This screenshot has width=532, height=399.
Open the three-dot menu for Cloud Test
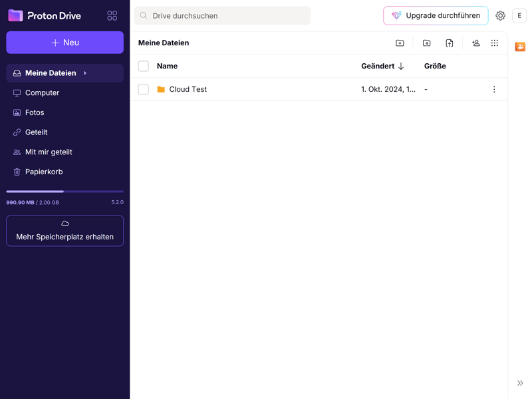(x=494, y=89)
